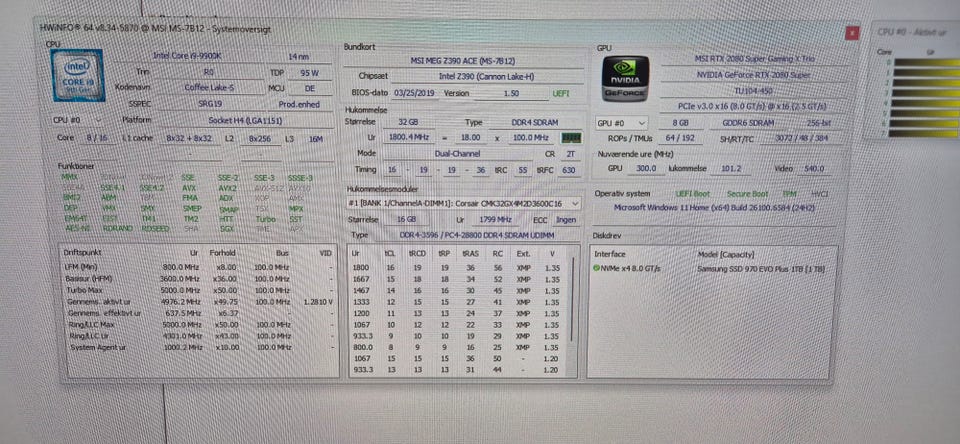Click the memory timings table scrollbar
The height and width of the screenshot is (444, 960).
click(x=573, y=300)
